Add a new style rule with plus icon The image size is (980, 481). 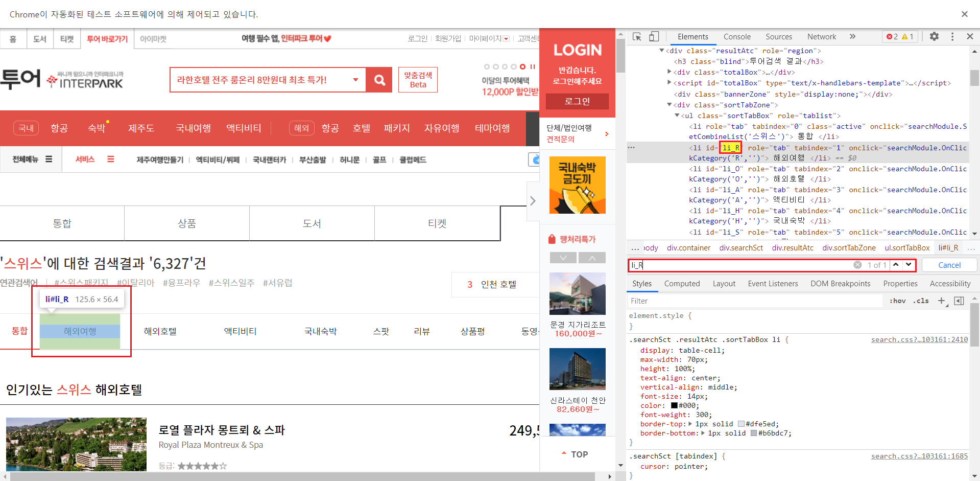[942, 301]
